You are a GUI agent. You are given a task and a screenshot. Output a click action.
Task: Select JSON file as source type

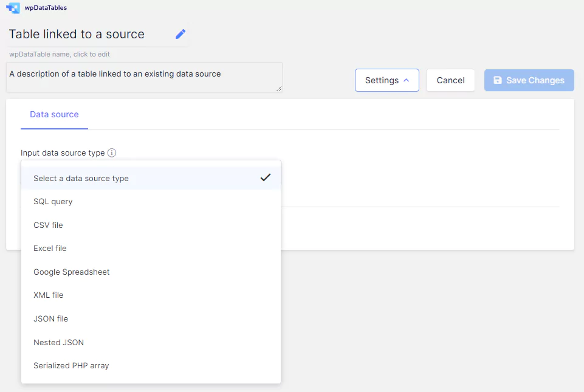click(x=151, y=318)
